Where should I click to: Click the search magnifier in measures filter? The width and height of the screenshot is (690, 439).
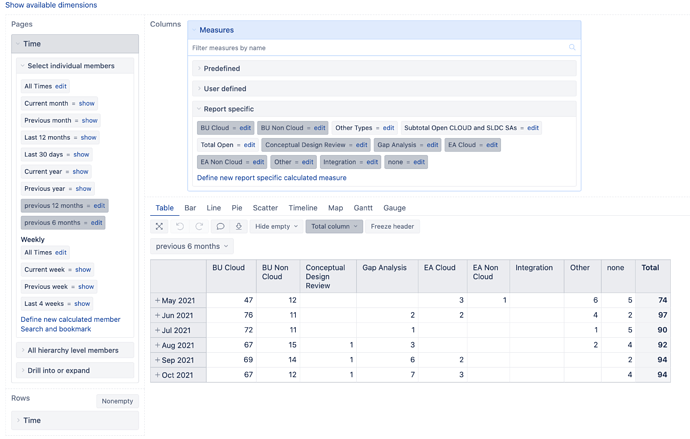[572, 47]
